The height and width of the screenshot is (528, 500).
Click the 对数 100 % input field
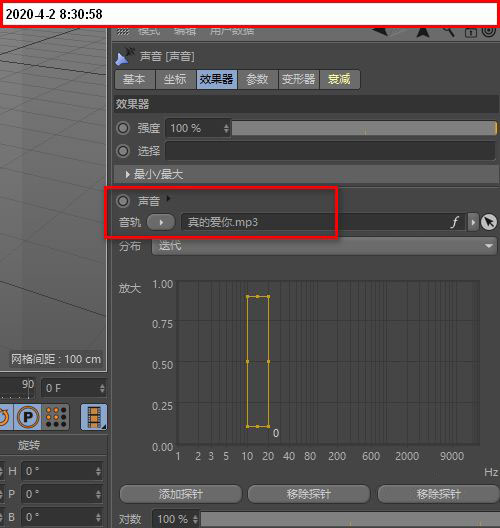(x=175, y=519)
